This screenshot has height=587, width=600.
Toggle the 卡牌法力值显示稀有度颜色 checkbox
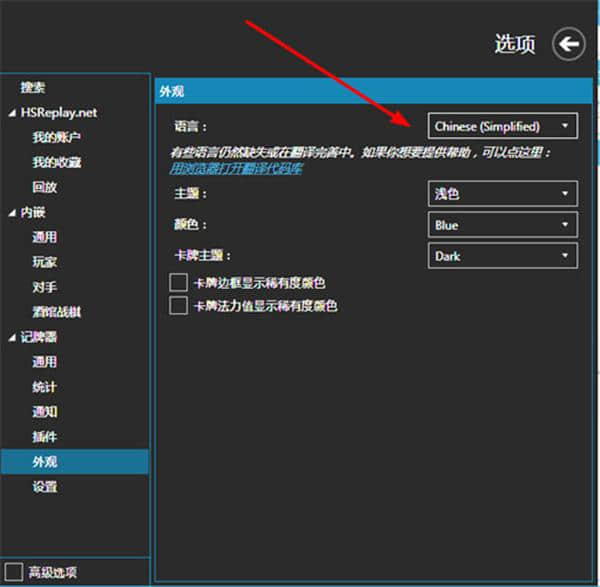pyautogui.click(x=179, y=306)
